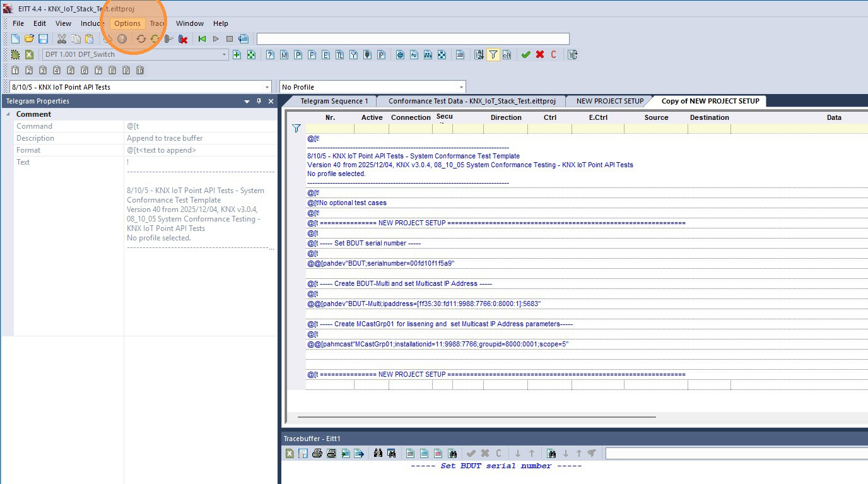Click numbered clipboard icon 10
This screenshot has width=868, height=484.
point(140,70)
